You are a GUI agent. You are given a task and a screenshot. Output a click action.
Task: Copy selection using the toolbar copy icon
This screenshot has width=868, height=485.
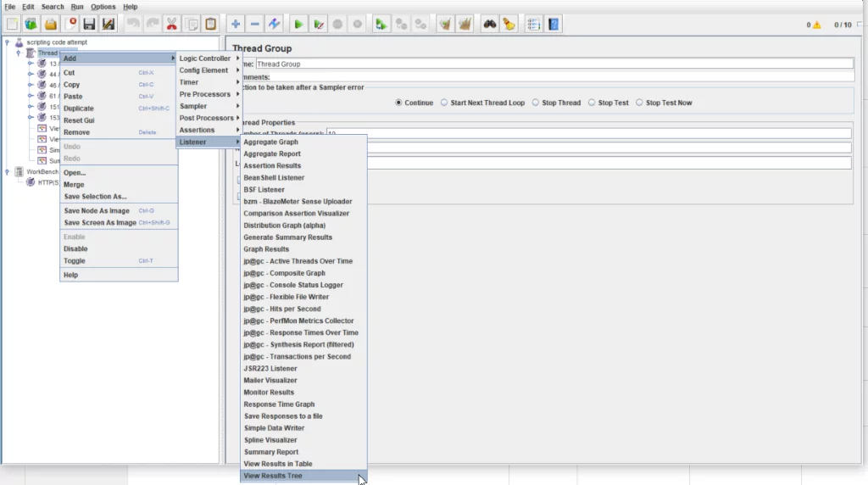pos(192,25)
